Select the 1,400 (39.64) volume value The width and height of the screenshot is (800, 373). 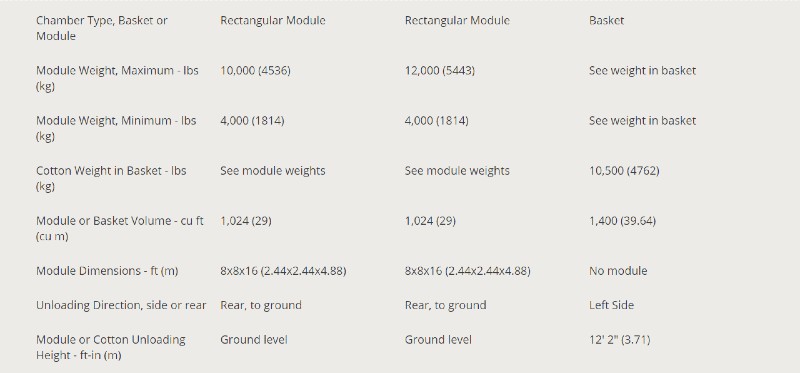pyautogui.click(x=622, y=221)
